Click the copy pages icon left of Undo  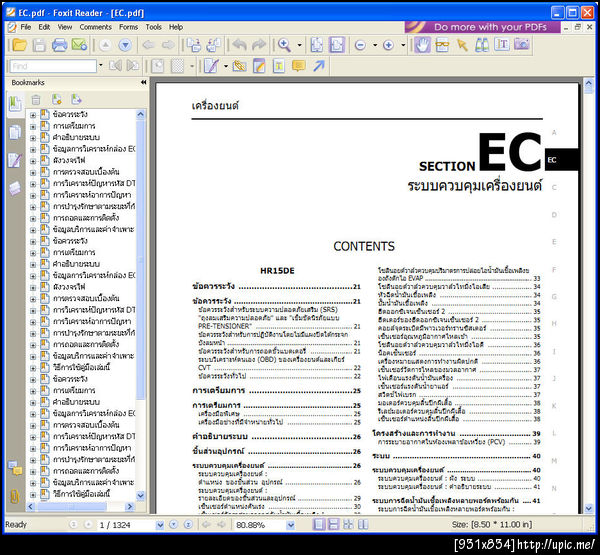[x=213, y=45]
